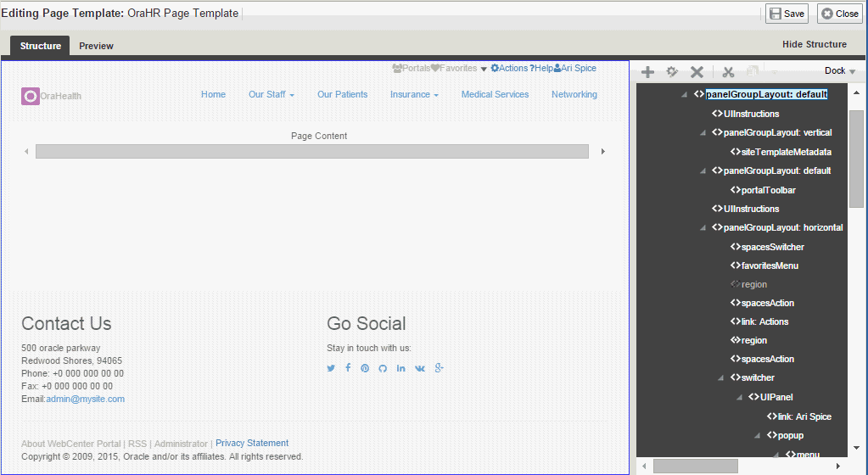This screenshot has height=475, width=868.
Task: Click the Actions gear icon in page header
Action: point(495,68)
